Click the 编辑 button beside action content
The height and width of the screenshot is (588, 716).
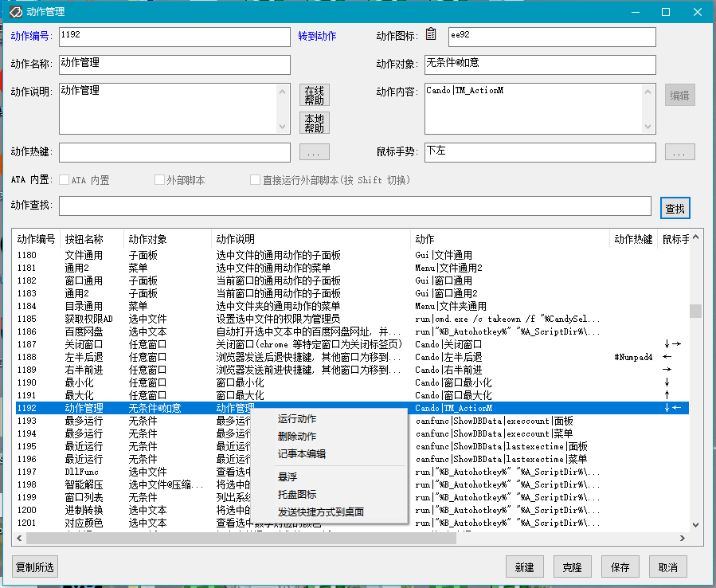coord(679,96)
